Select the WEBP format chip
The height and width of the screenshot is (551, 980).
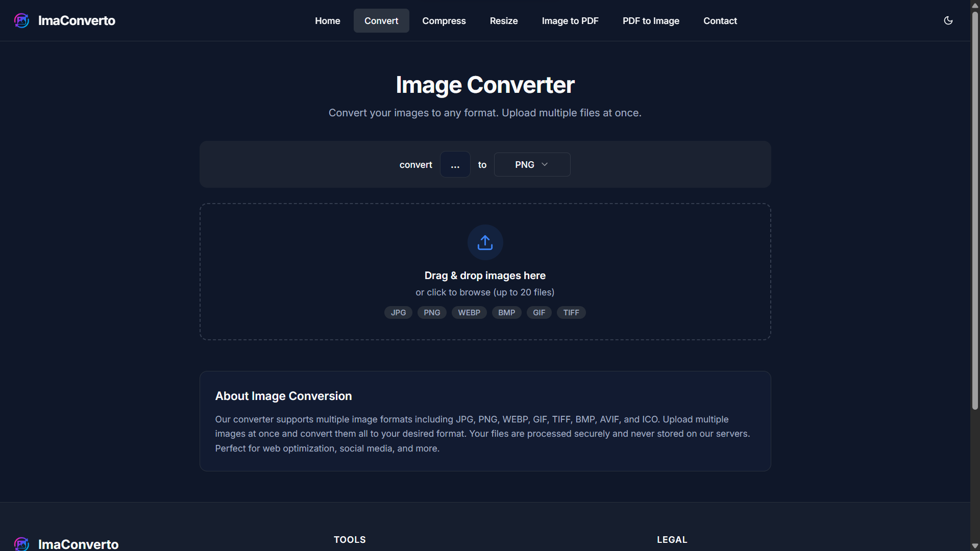click(469, 312)
